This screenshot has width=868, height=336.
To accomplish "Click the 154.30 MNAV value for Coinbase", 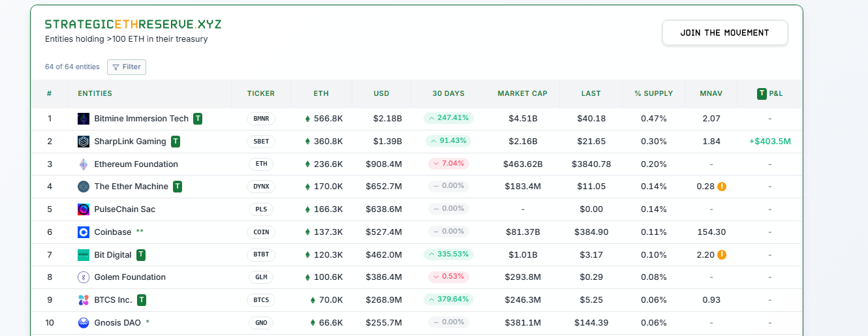I will pos(711,232).
